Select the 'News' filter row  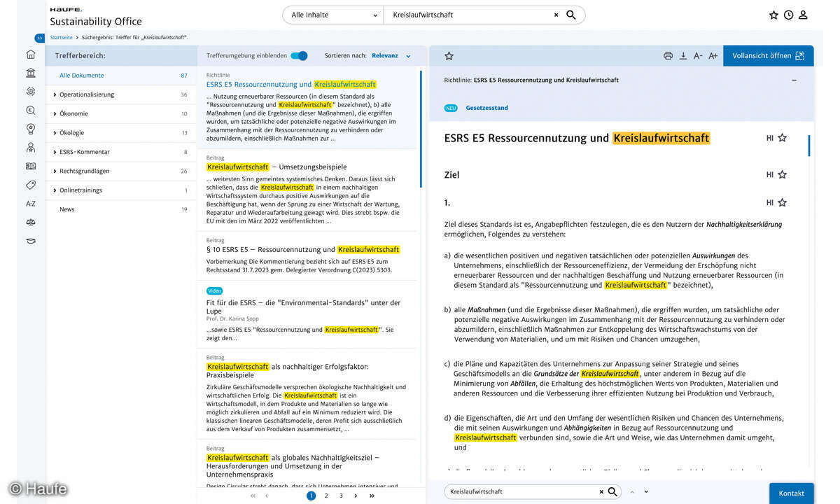[120, 209]
